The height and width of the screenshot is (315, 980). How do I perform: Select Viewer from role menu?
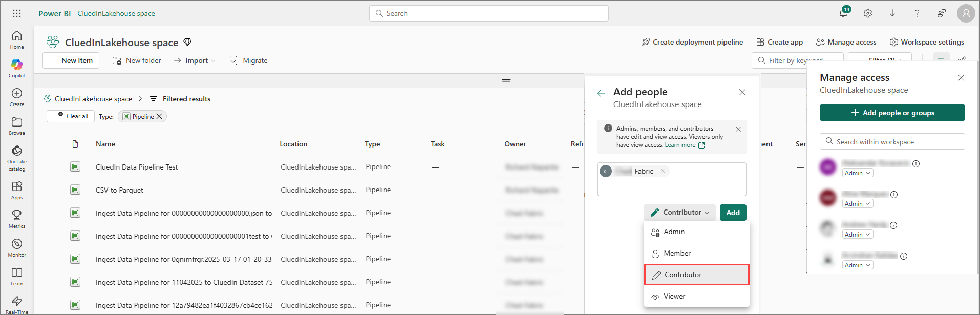tap(674, 297)
